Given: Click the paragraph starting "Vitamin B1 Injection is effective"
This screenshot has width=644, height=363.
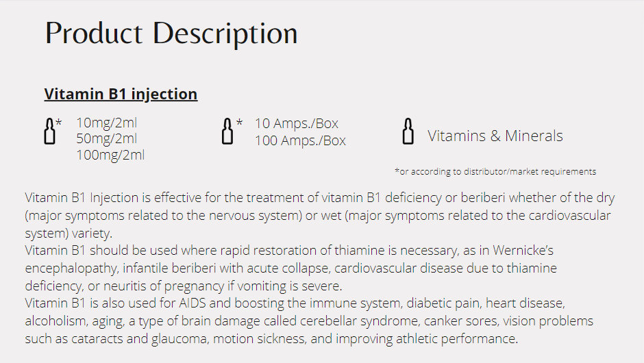Looking at the screenshot, I should (319, 215).
